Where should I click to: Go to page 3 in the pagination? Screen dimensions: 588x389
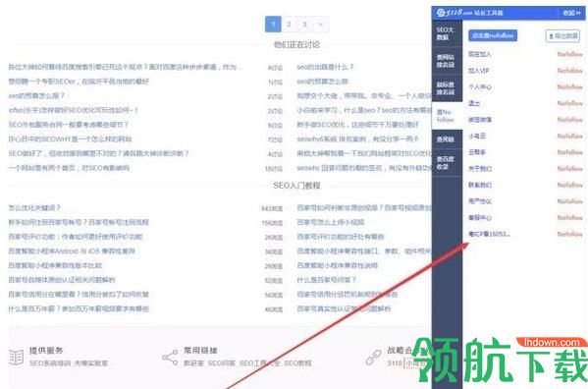[304, 25]
